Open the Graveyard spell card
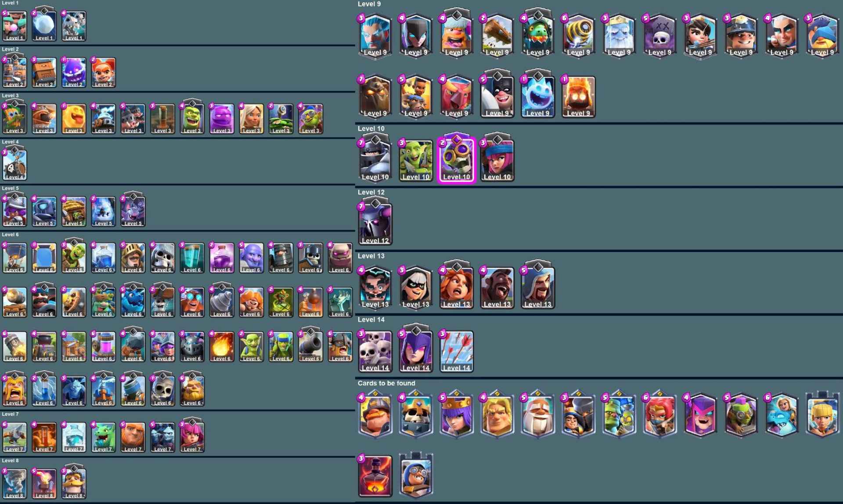This screenshot has height=504, width=843. coord(659,35)
